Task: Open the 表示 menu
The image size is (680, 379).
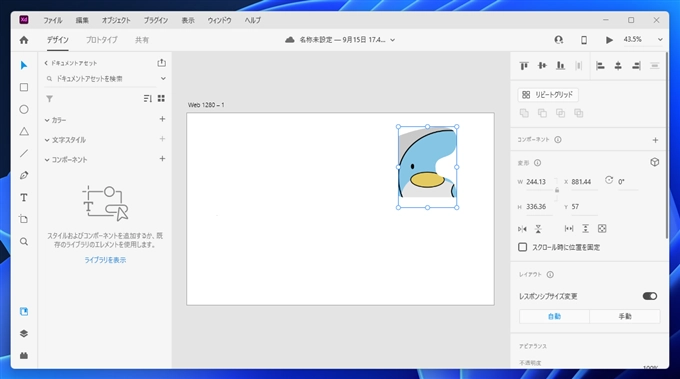Action: [x=188, y=20]
